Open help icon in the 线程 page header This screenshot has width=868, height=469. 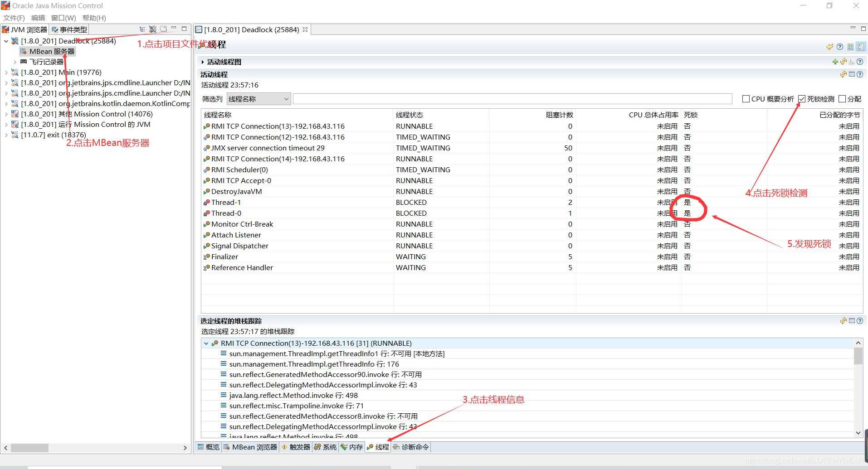tap(840, 47)
